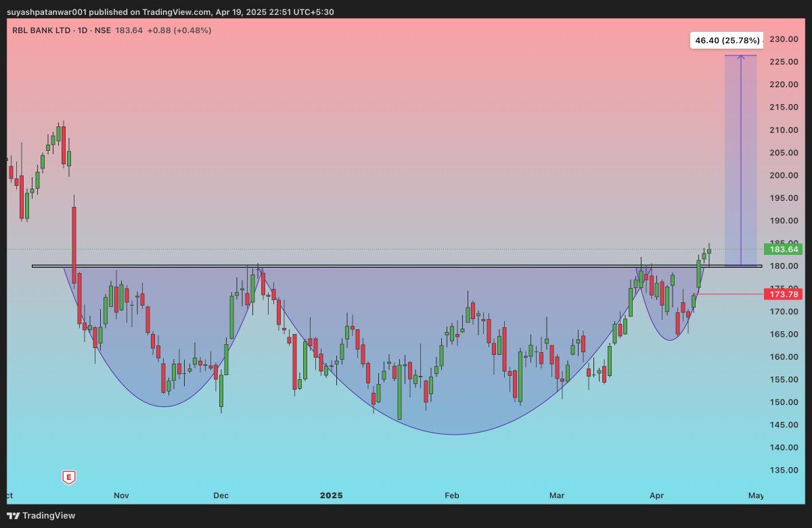Click the purple projection arrow to 226
Screen dimensions: 812x528
click(741, 160)
